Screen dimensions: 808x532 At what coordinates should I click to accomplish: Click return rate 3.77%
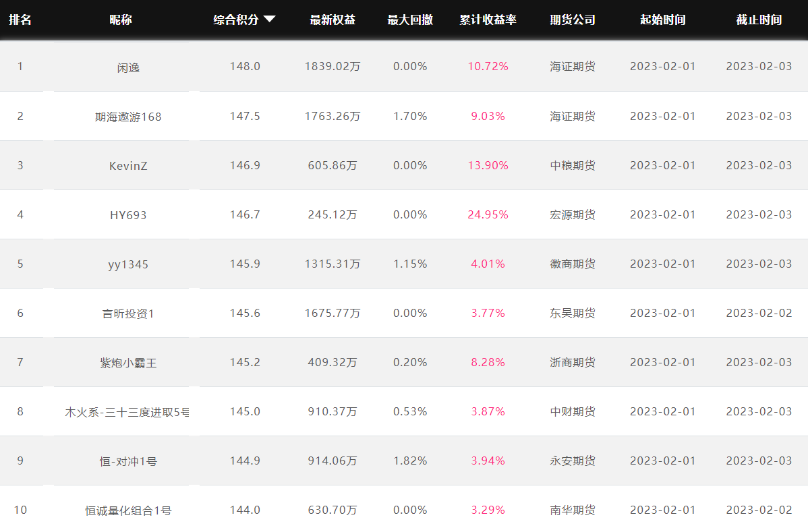[488, 313]
